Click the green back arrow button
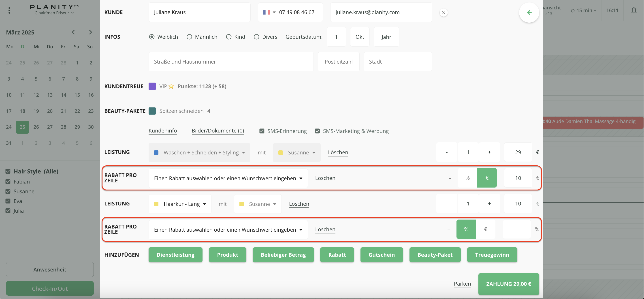This screenshot has width=644, height=299. (x=529, y=13)
